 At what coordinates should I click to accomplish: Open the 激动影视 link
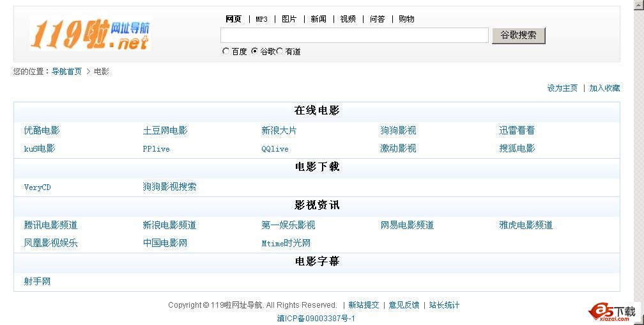pos(398,148)
